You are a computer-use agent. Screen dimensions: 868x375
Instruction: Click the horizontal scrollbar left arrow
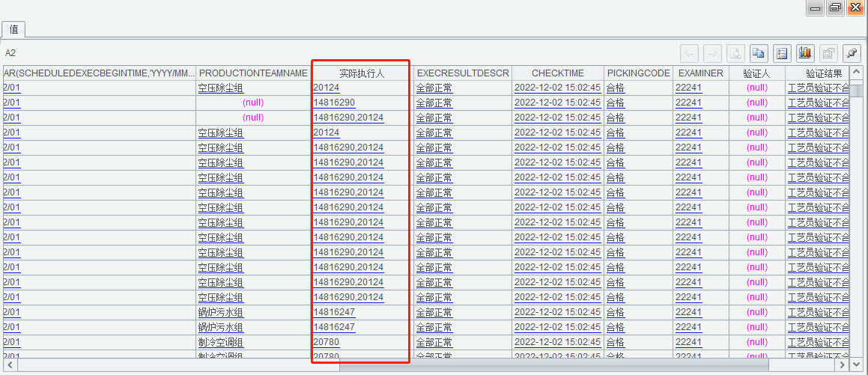pos(9,365)
